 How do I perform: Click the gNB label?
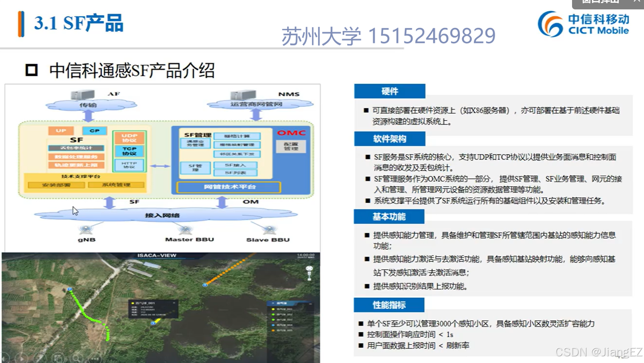pos(86,240)
